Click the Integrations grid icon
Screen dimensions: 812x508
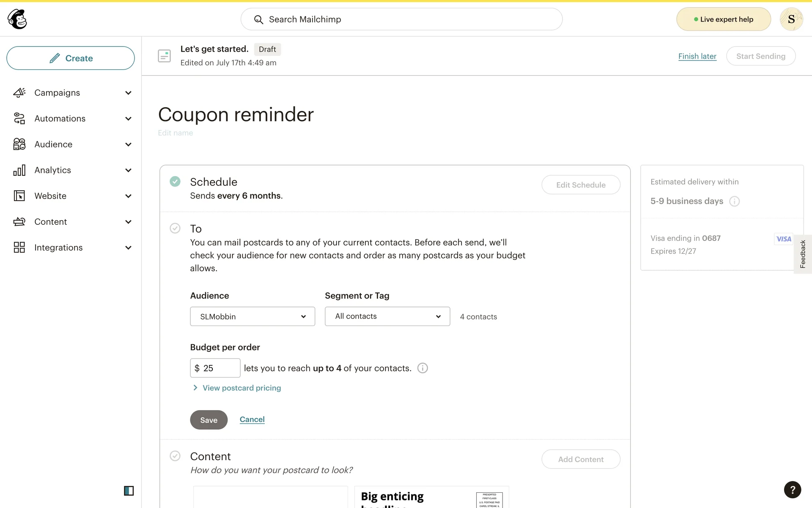pos(19,248)
